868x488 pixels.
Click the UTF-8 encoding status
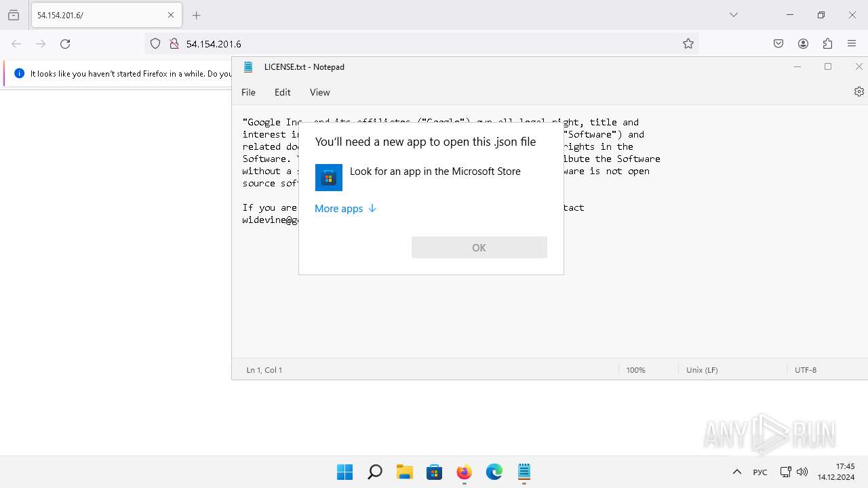click(x=806, y=370)
